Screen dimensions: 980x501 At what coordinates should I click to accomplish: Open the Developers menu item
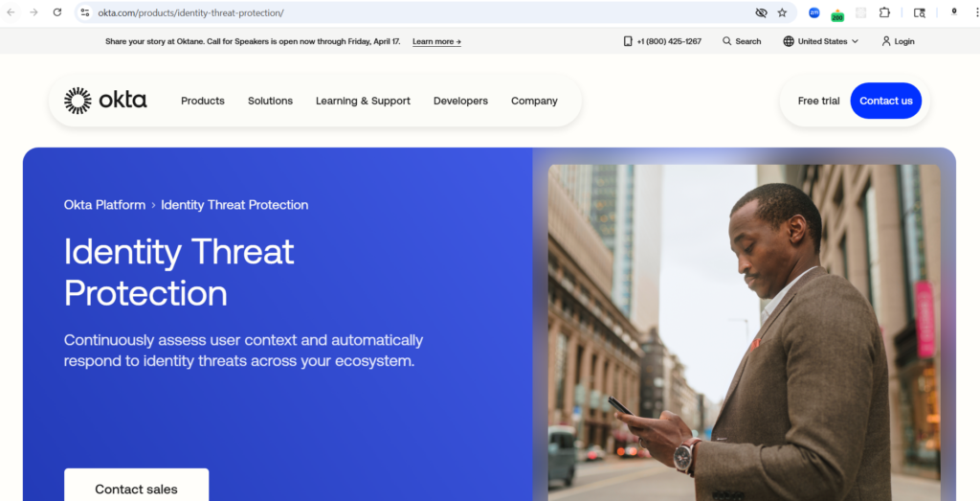pyautogui.click(x=460, y=101)
